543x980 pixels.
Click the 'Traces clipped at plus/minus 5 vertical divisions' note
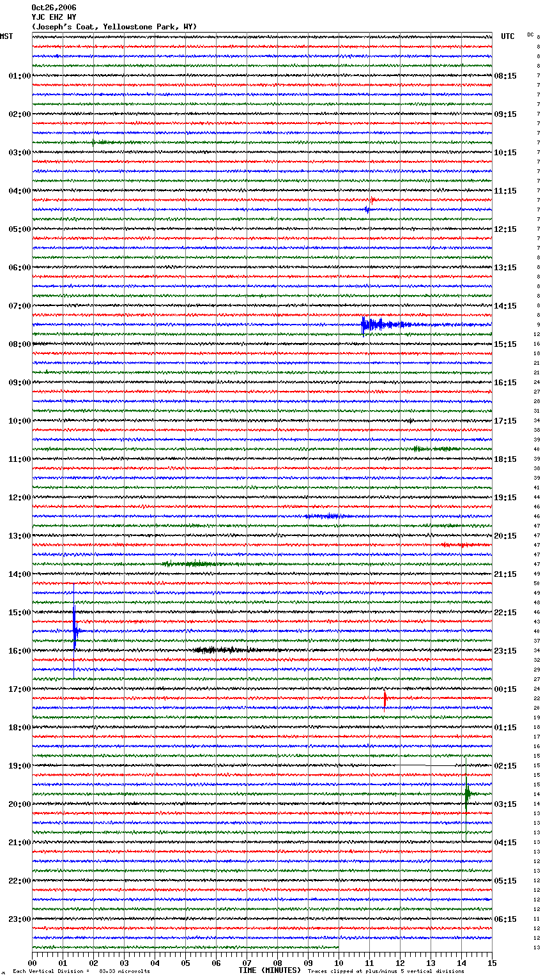386,971
